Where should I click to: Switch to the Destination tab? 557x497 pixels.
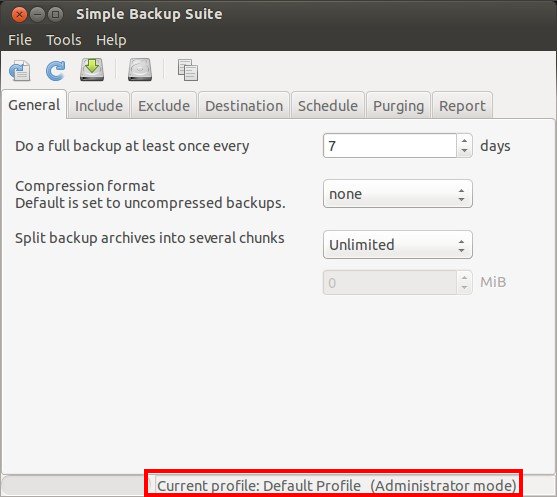(x=244, y=106)
